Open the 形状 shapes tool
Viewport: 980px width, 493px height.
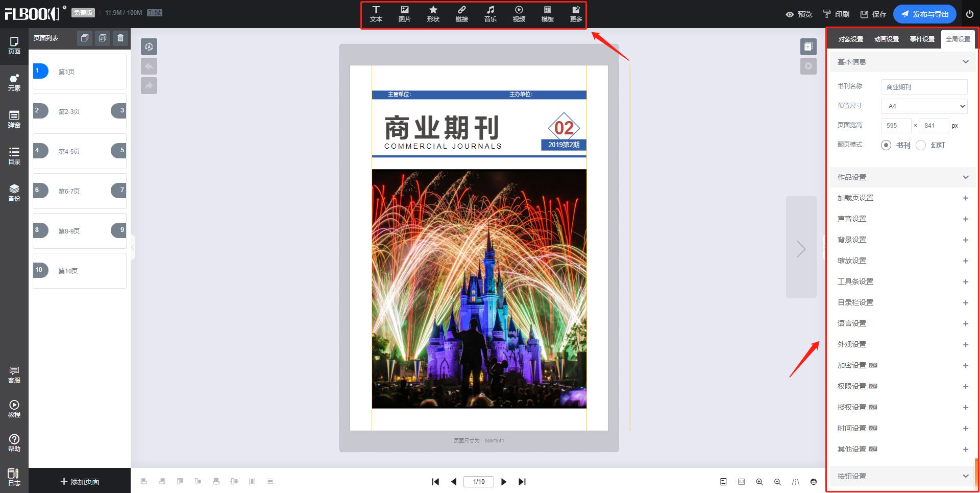433,14
